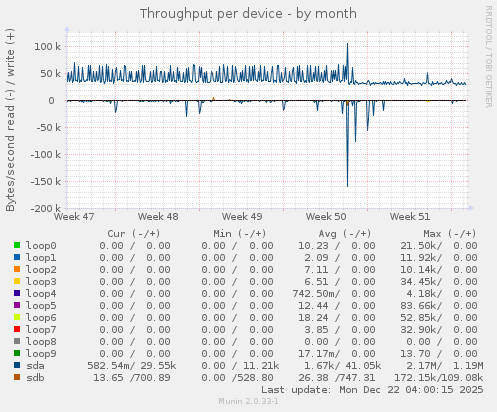Click the 'Munin 2.0.33-1' footer text
The width and height of the screenshot is (497, 412).
click(x=248, y=401)
